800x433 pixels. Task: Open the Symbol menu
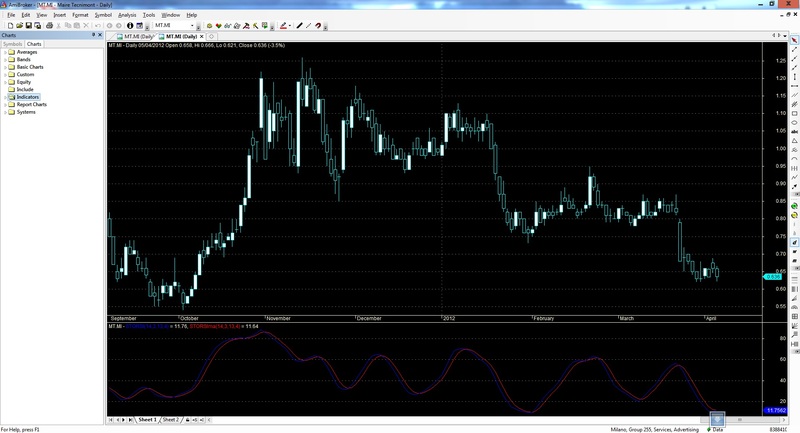tap(103, 15)
